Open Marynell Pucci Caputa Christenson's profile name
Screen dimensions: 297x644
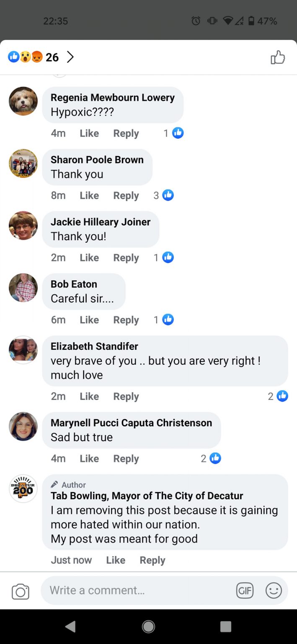point(131,423)
